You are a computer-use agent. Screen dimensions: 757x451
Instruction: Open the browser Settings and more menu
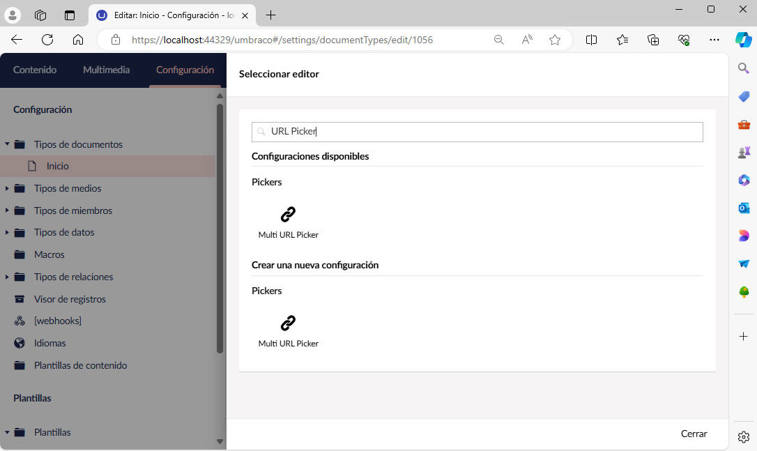click(714, 40)
